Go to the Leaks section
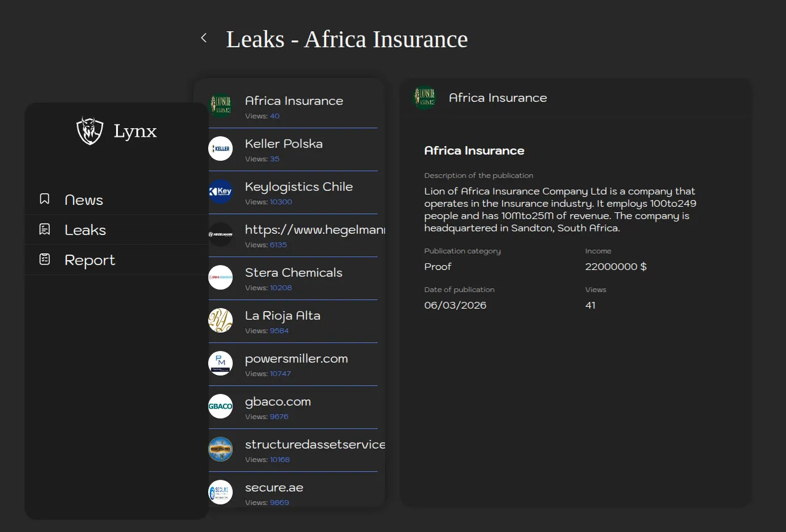 point(85,230)
